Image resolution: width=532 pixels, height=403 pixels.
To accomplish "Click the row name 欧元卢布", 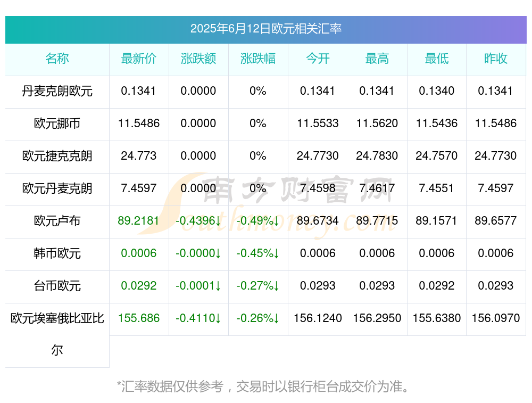I will 57,221.
